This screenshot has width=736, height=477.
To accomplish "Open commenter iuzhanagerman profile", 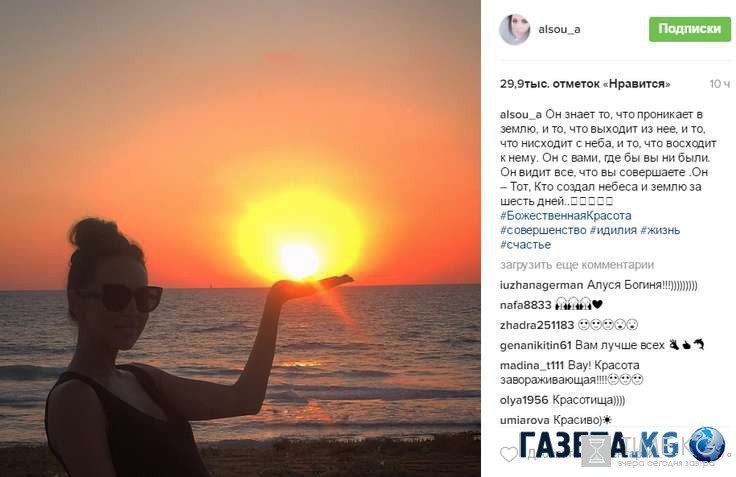I will [x=542, y=285].
